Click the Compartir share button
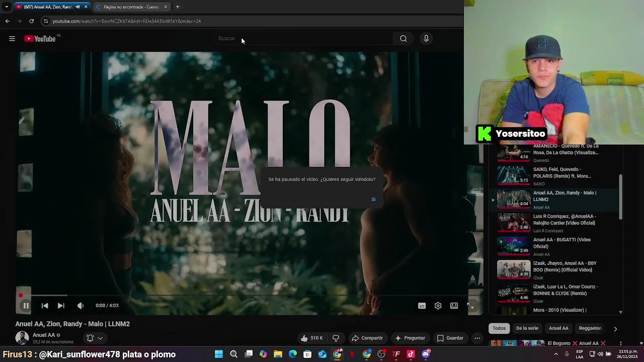Viewport: 644px width, 362px height. (367, 338)
